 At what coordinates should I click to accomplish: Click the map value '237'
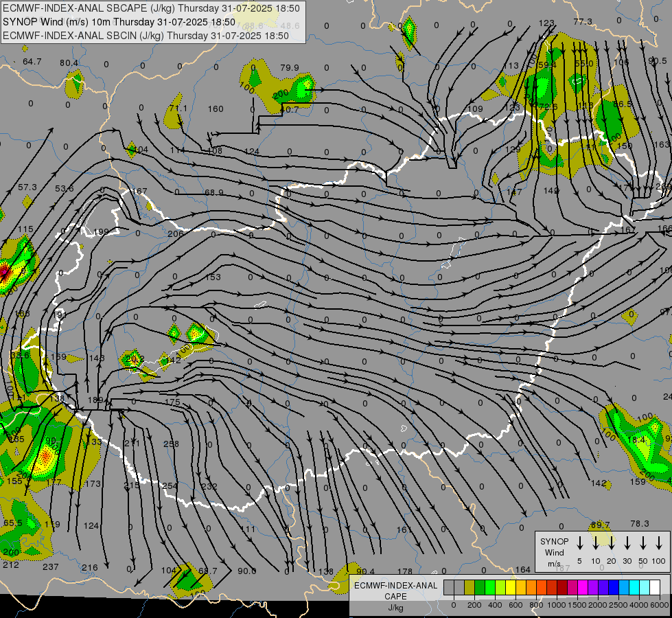click(51, 567)
